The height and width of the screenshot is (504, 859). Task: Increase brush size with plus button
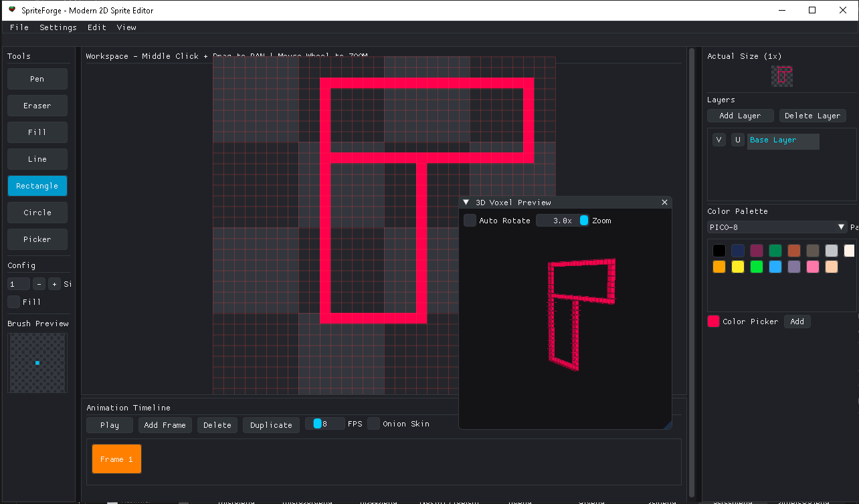pyautogui.click(x=54, y=284)
